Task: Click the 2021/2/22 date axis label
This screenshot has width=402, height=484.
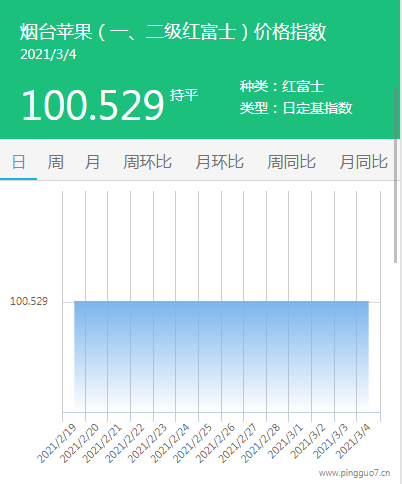Action: (x=125, y=444)
